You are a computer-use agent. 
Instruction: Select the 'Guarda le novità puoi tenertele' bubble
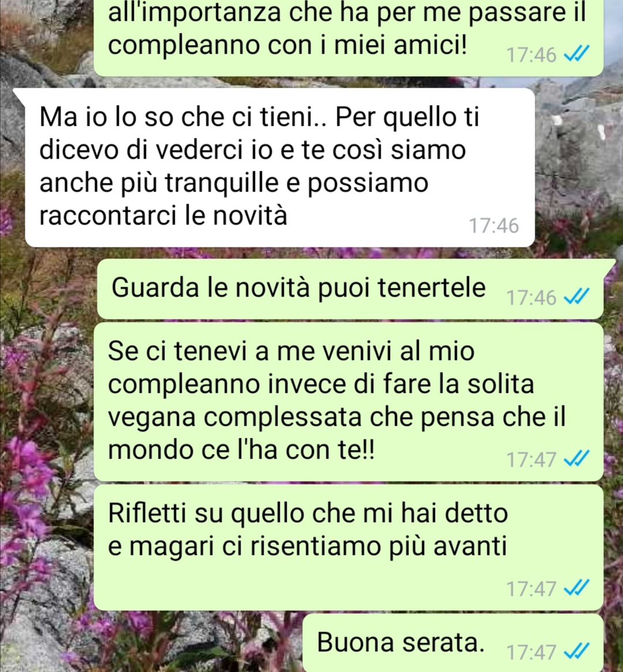click(x=351, y=288)
